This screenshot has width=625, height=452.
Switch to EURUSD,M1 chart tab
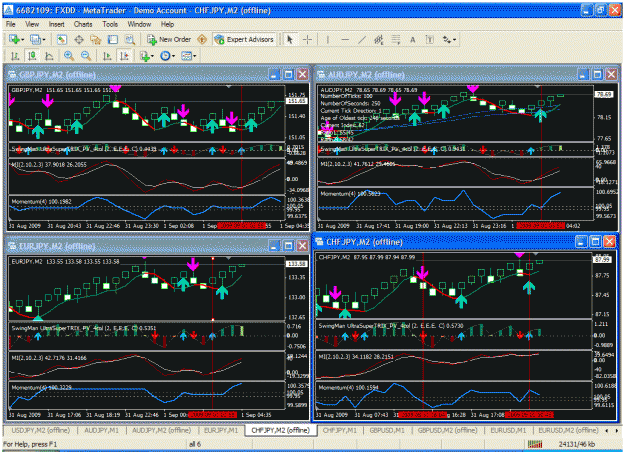(508, 430)
